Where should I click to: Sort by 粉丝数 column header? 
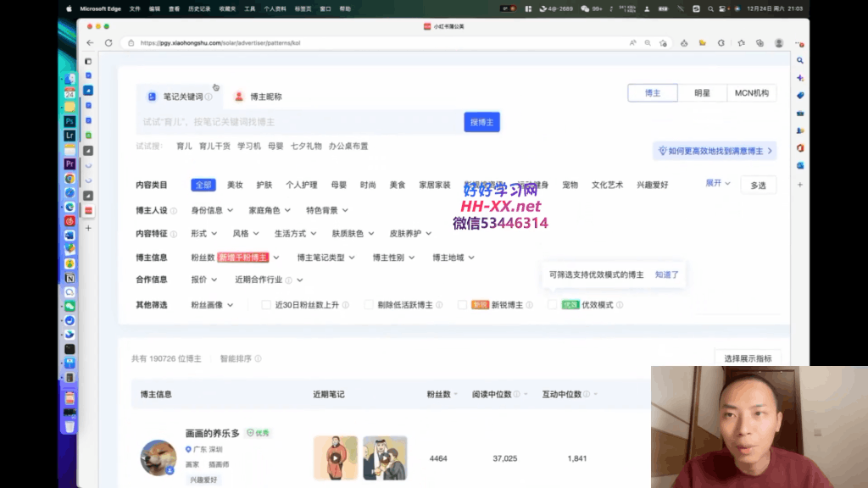[x=442, y=395]
